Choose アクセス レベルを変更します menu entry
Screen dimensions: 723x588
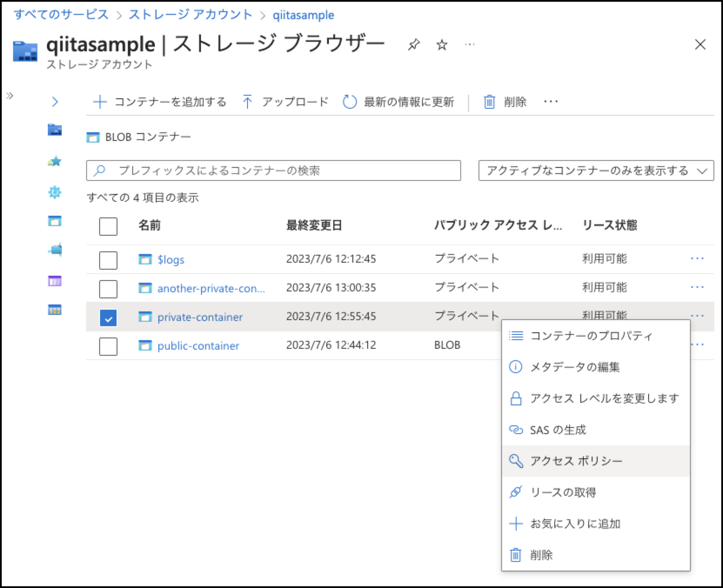pyautogui.click(x=596, y=398)
